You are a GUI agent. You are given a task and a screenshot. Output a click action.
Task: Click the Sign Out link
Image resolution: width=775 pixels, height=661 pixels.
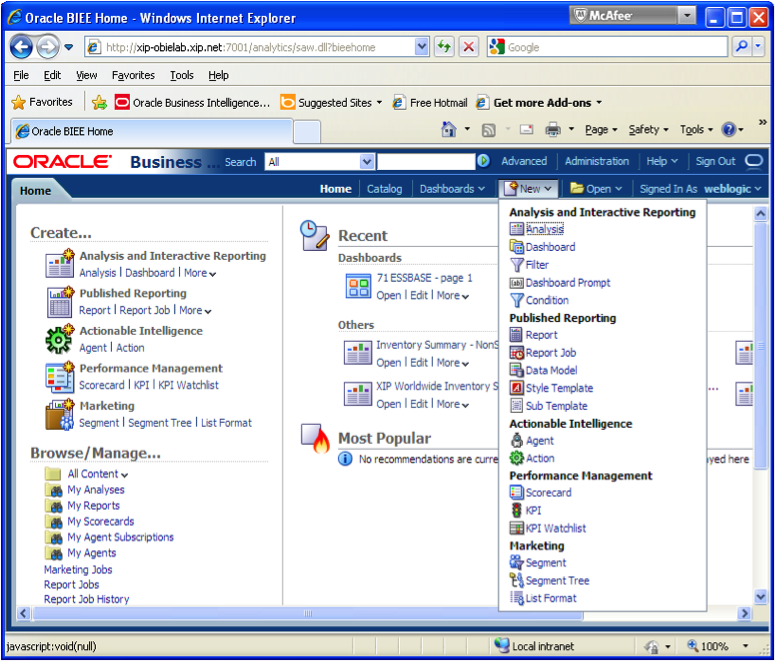(x=715, y=161)
